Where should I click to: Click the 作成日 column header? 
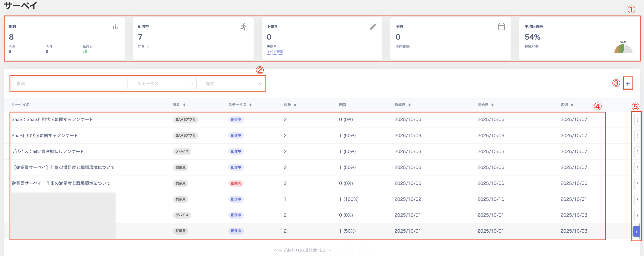pos(402,105)
